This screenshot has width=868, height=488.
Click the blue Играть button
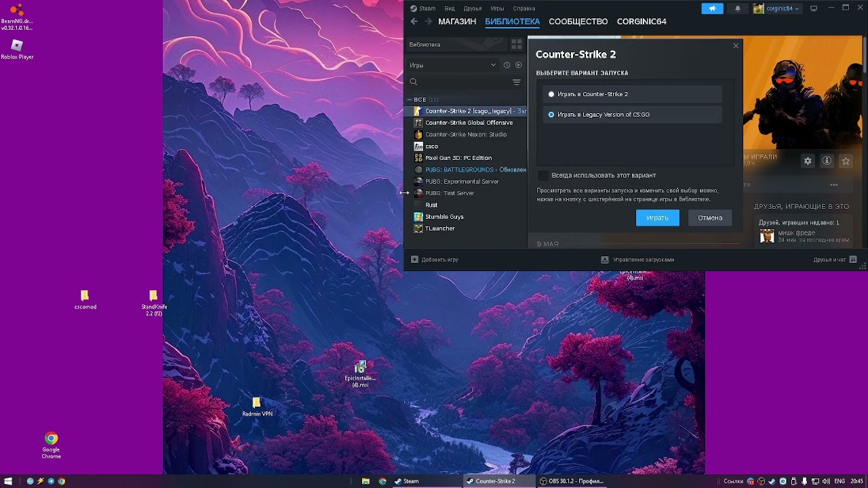pyautogui.click(x=657, y=218)
